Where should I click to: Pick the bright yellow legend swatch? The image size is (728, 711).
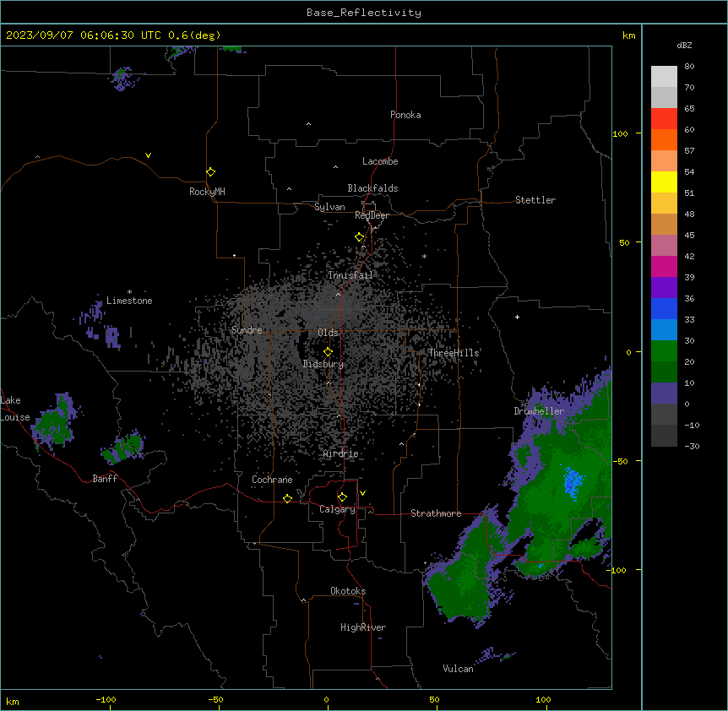(x=664, y=182)
